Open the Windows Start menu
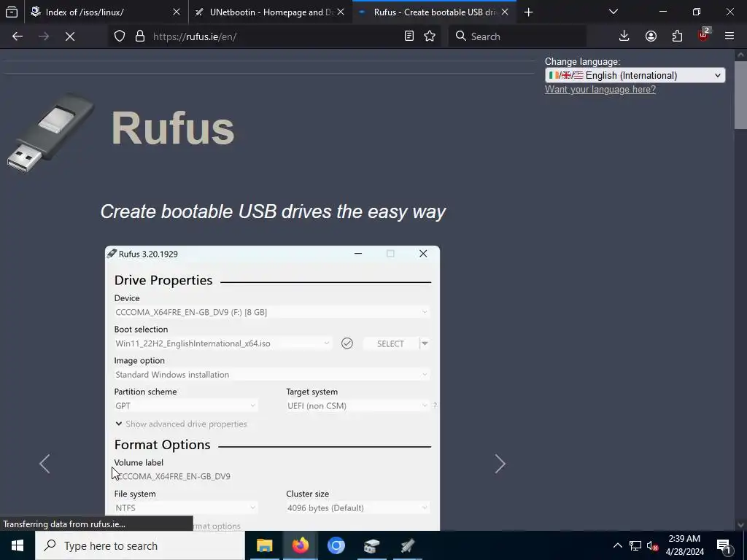The image size is (747, 560). (x=18, y=545)
